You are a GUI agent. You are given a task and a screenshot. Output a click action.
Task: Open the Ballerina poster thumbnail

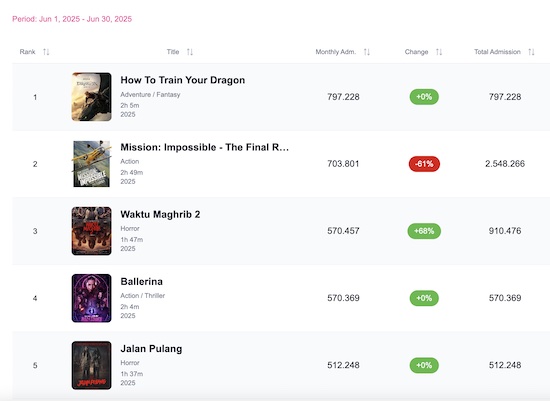click(x=92, y=298)
